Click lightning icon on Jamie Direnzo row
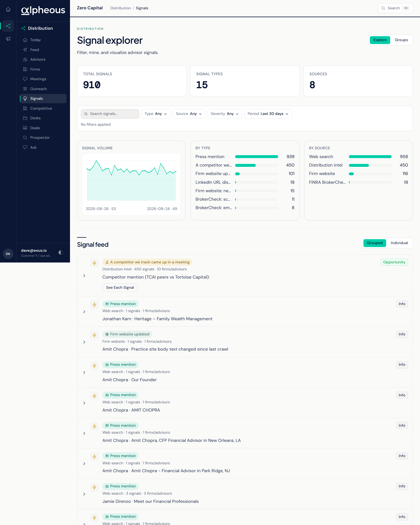This screenshot has height=525, width=420. (x=94, y=487)
